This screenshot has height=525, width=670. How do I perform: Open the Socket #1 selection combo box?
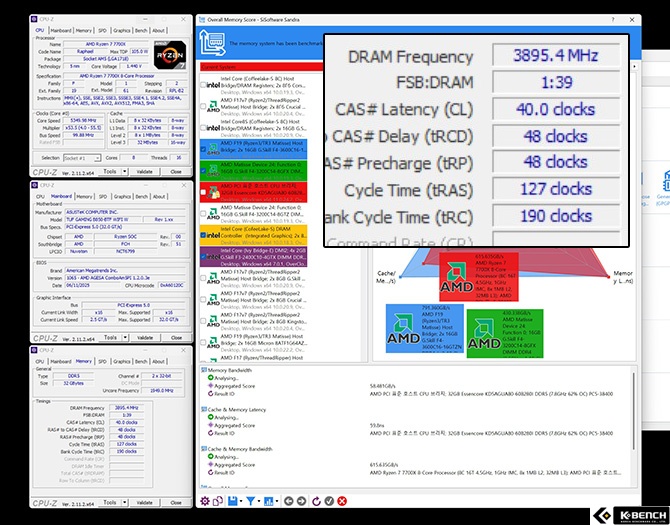82,158
